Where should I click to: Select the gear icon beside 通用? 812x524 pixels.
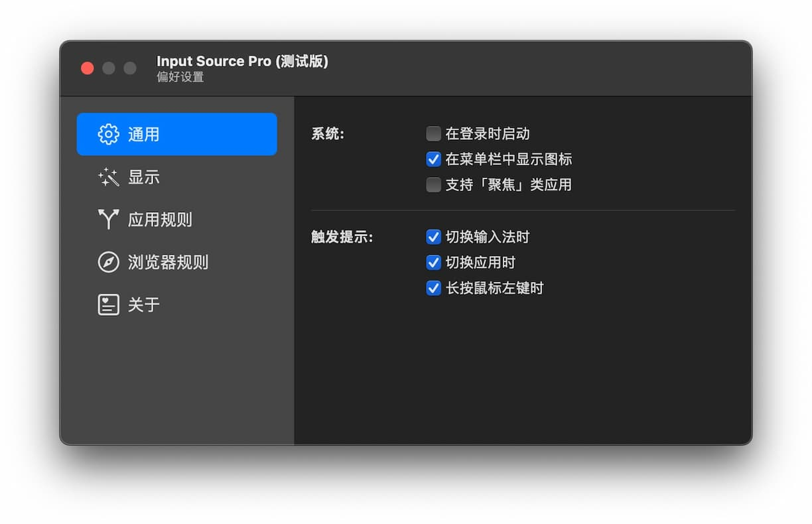click(108, 133)
